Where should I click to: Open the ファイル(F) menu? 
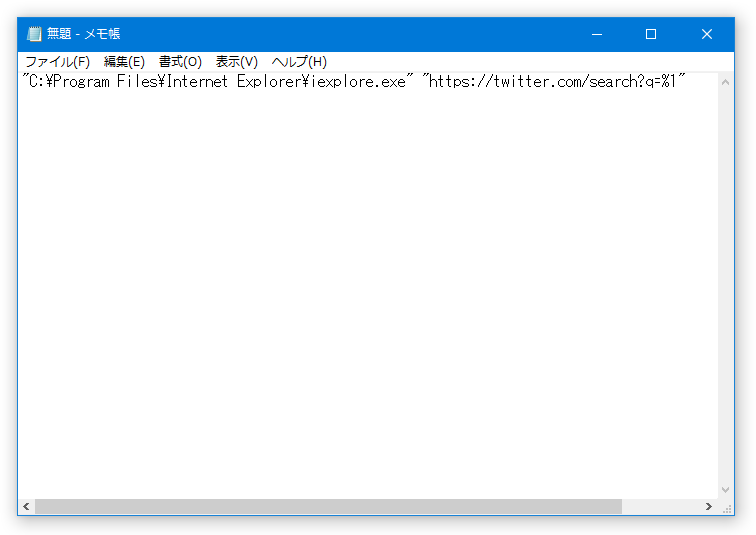pyautogui.click(x=57, y=62)
